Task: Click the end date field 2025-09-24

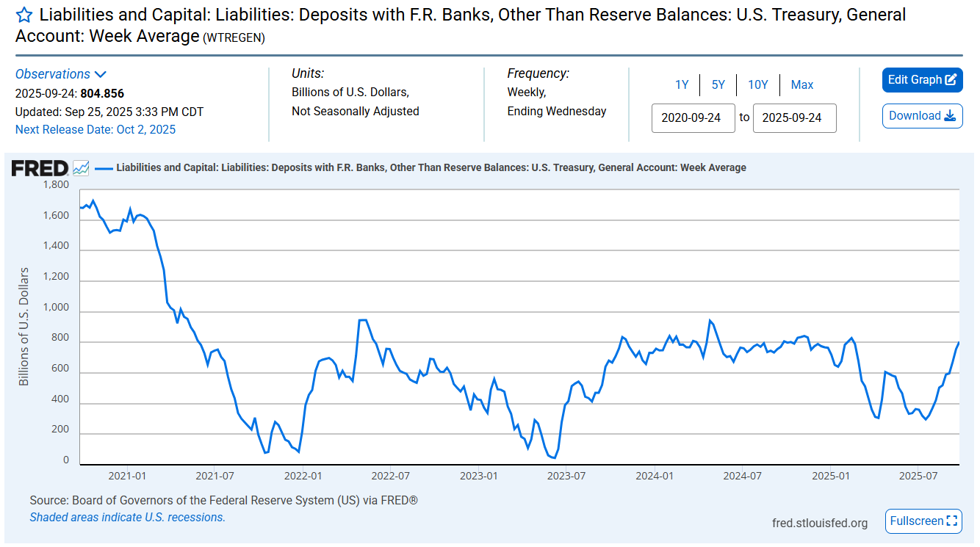Action: click(794, 117)
